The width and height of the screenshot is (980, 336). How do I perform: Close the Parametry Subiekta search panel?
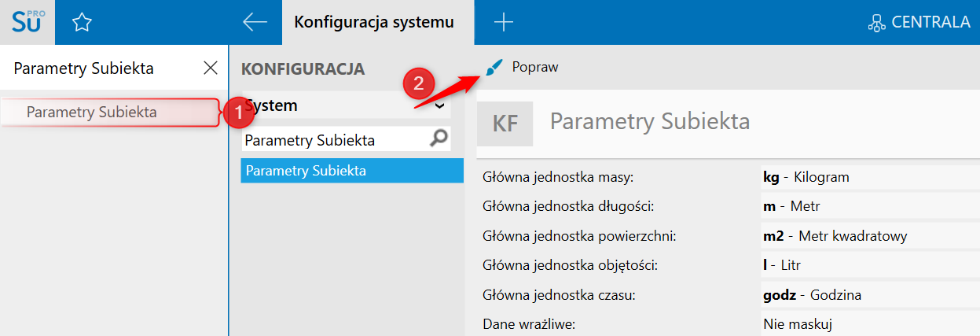pyautogui.click(x=211, y=68)
